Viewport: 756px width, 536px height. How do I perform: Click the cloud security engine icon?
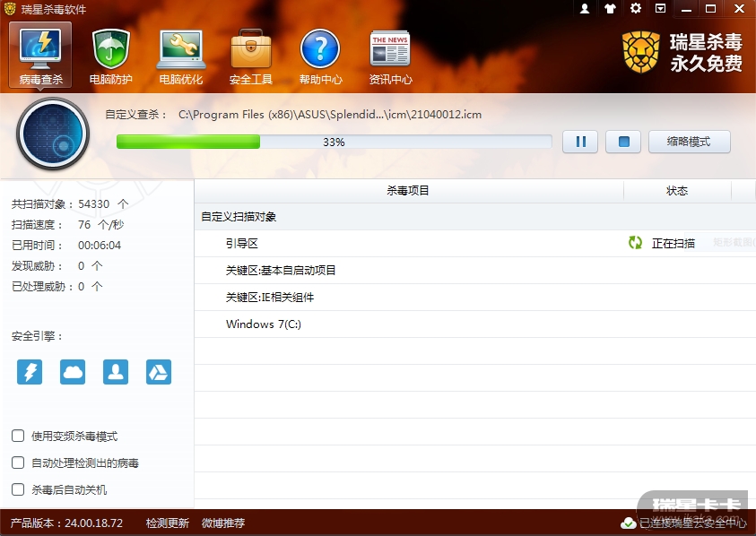click(73, 372)
